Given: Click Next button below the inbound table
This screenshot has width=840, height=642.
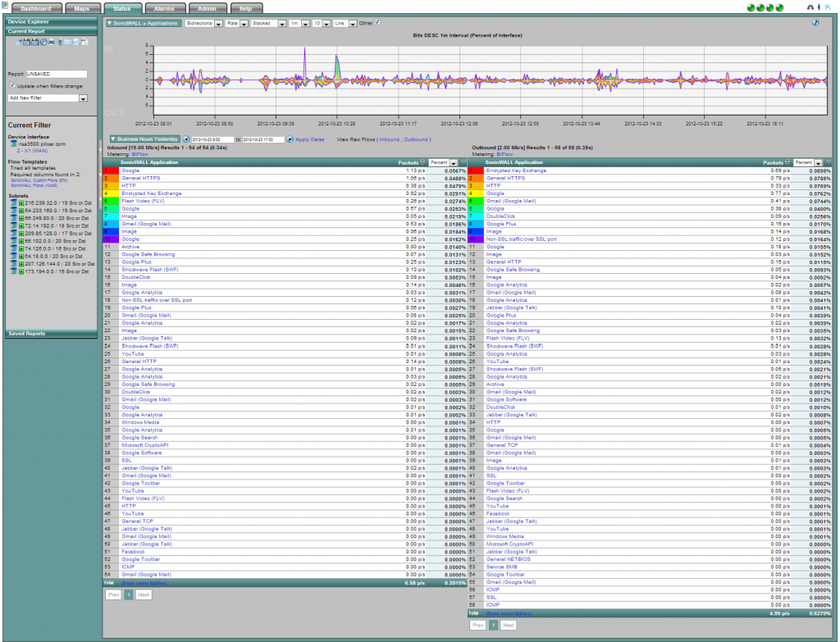Looking at the screenshot, I should tap(144, 594).
